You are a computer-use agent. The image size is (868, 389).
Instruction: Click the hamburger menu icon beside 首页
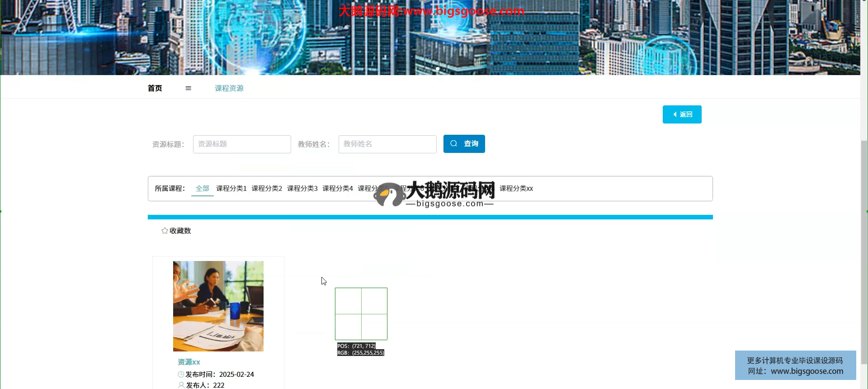click(x=188, y=88)
